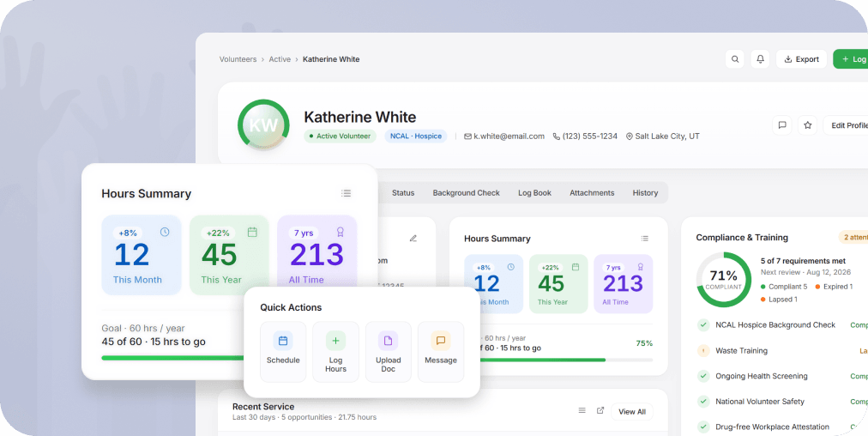Click the warning icon beside Waste Training
This screenshot has width=868, height=436.
[703, 351]
